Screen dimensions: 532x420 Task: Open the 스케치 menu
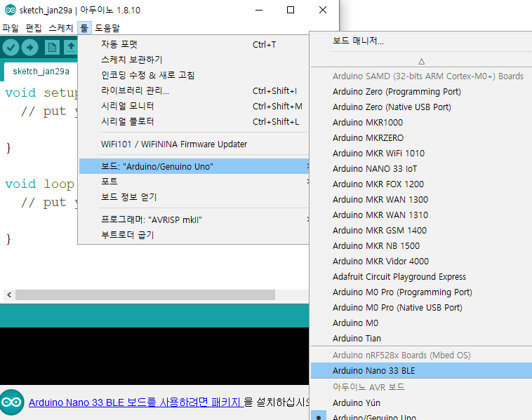point(61,28)
